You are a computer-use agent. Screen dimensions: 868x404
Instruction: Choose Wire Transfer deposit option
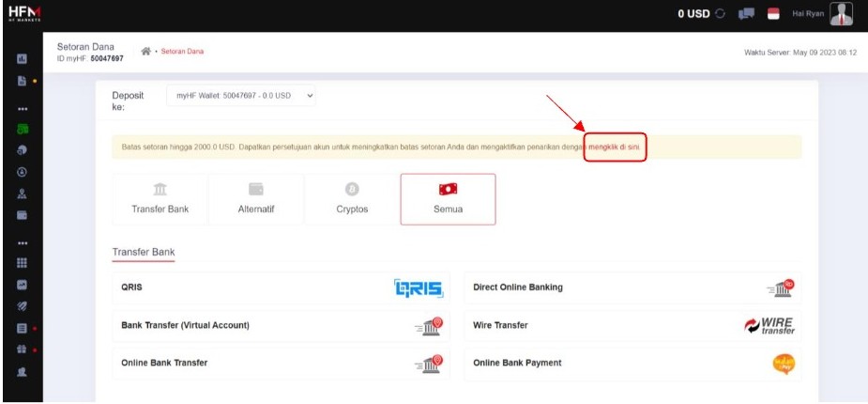click(632, 325)
